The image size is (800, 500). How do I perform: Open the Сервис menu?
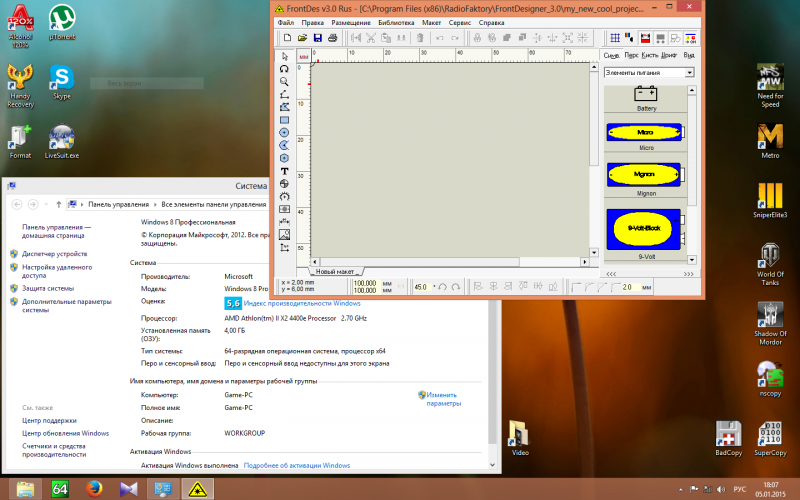tap(461, 21)
